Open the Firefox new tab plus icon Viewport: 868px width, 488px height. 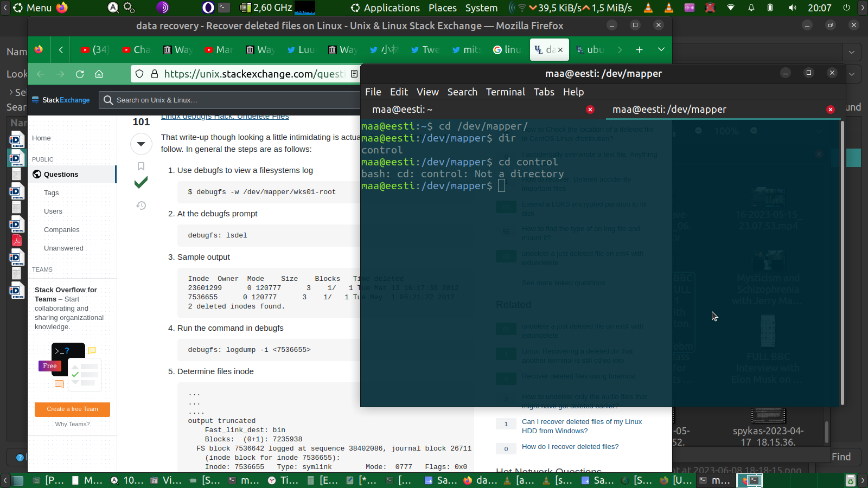[639, 50]
